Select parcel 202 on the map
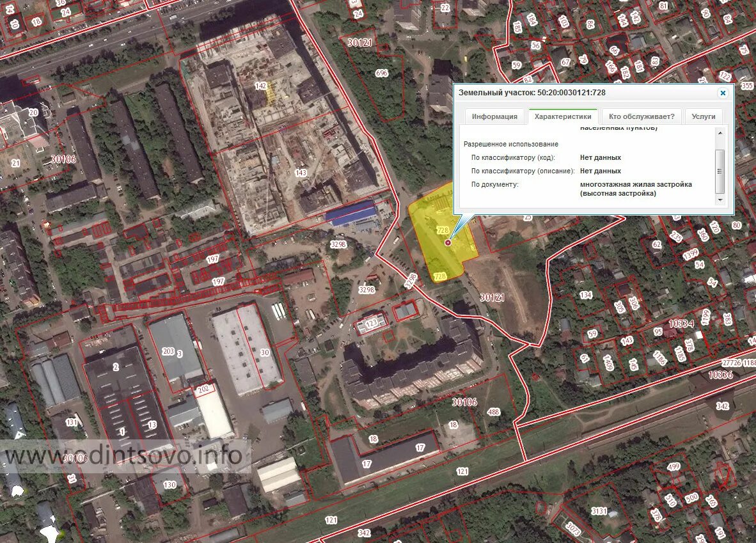756x543 pixels. click(x=203, y=389)
